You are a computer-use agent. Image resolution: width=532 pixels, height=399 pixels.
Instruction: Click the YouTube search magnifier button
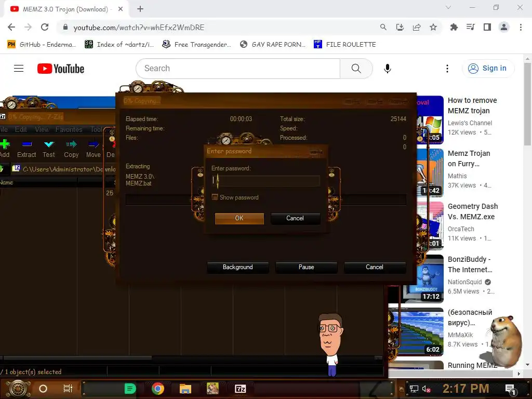(x=356, y=69)
